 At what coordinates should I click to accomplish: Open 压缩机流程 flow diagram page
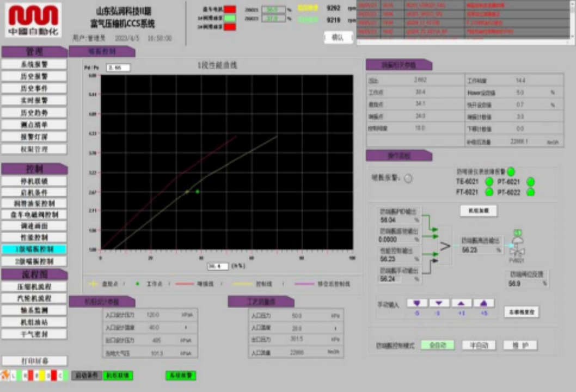point(34,286)
